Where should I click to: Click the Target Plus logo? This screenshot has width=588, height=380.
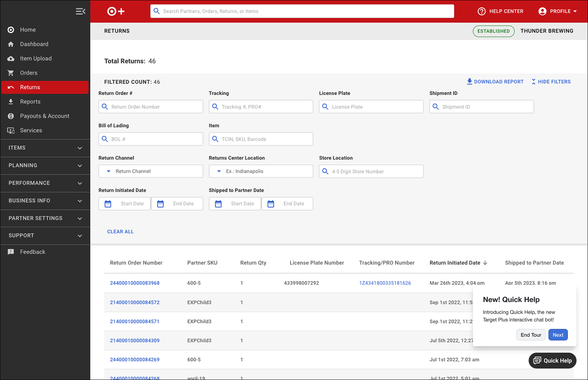[116, 11]
